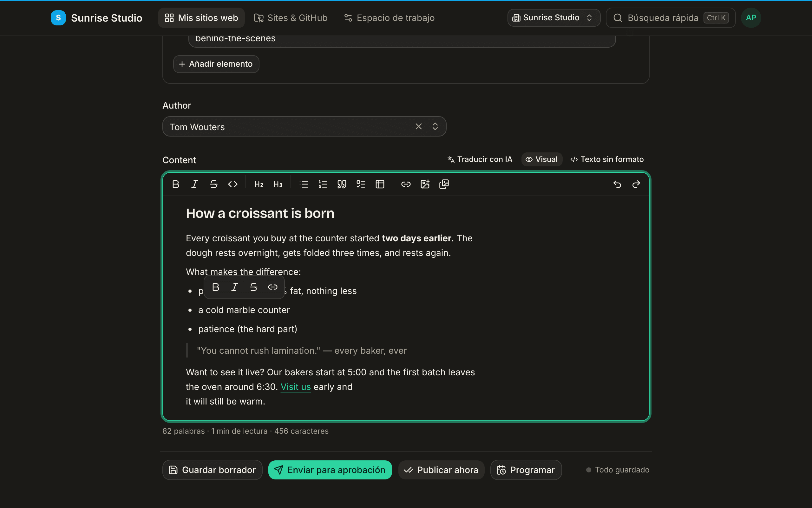
Task: Insert inline code formatting
Action: click(233, 184)
